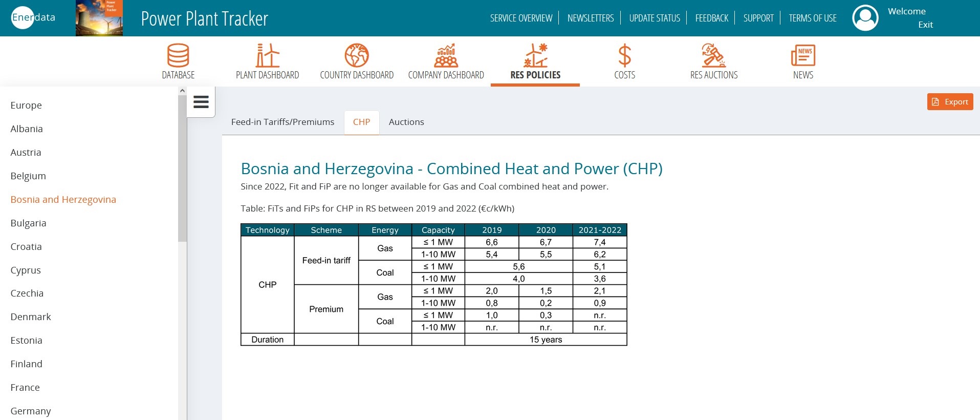Open Service Overview link
The height and width of the screenshot is (420, 980).
point(521,18)
